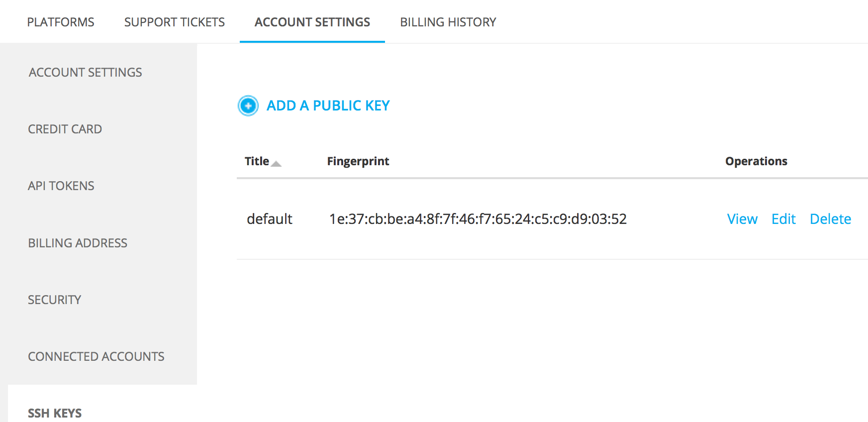The image size is (868, 422).
Task: Select the ACCOUNT SETTINGS tab in top navigation
Action: (x=312, y=22)
